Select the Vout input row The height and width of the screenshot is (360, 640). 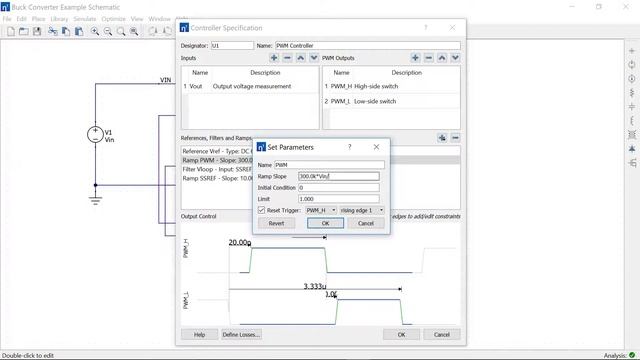point(250,87)
